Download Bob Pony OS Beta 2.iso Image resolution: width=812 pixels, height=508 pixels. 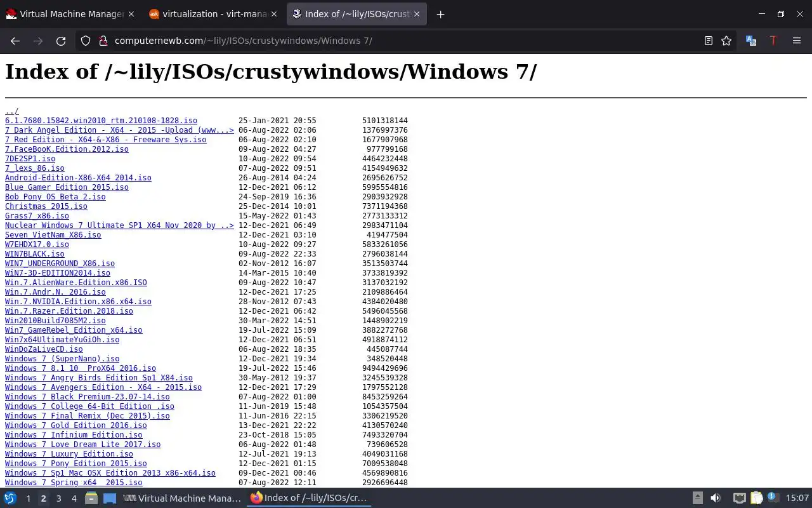tap(55, 197)
